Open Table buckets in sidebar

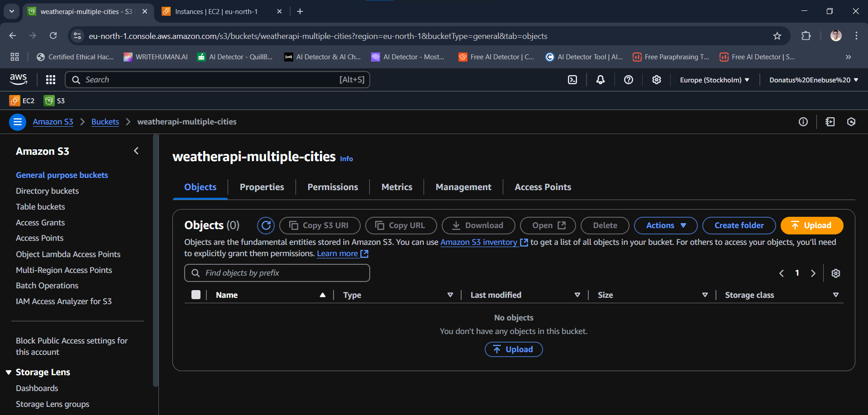[x=40, y=207]
